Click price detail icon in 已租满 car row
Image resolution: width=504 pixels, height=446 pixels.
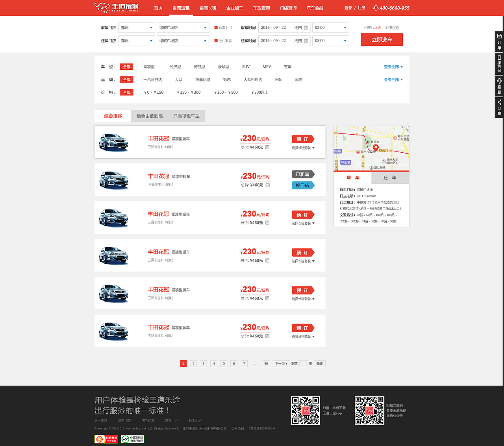[267, 185]
